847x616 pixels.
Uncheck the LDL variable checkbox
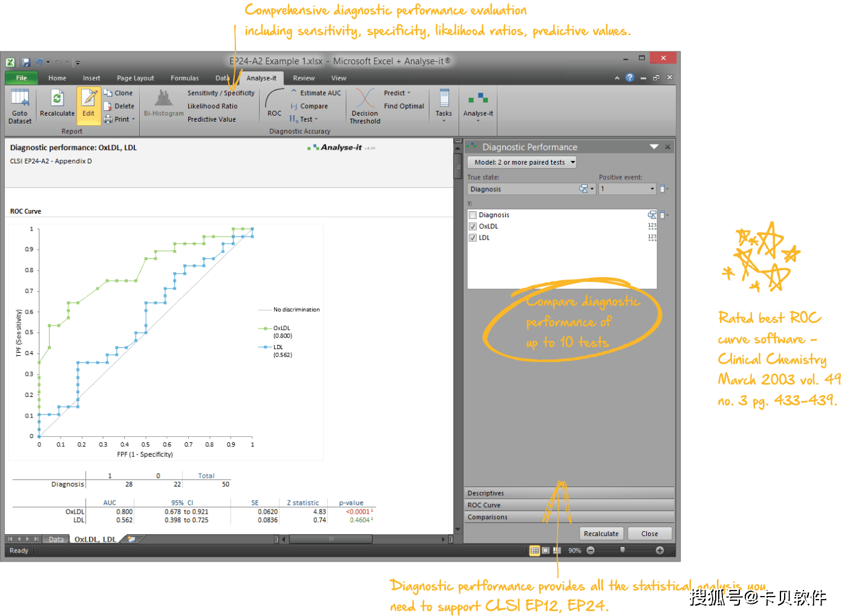click(x=473, y=238)
